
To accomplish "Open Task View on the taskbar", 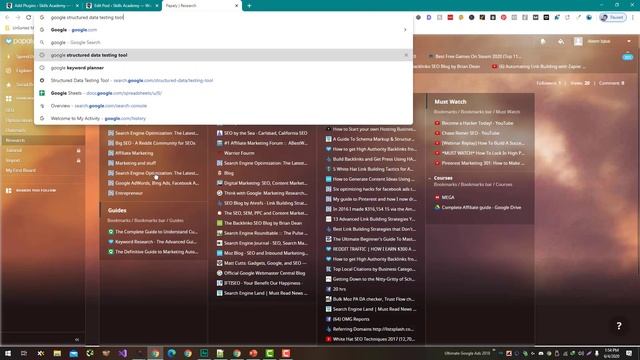I will point(24,353).
